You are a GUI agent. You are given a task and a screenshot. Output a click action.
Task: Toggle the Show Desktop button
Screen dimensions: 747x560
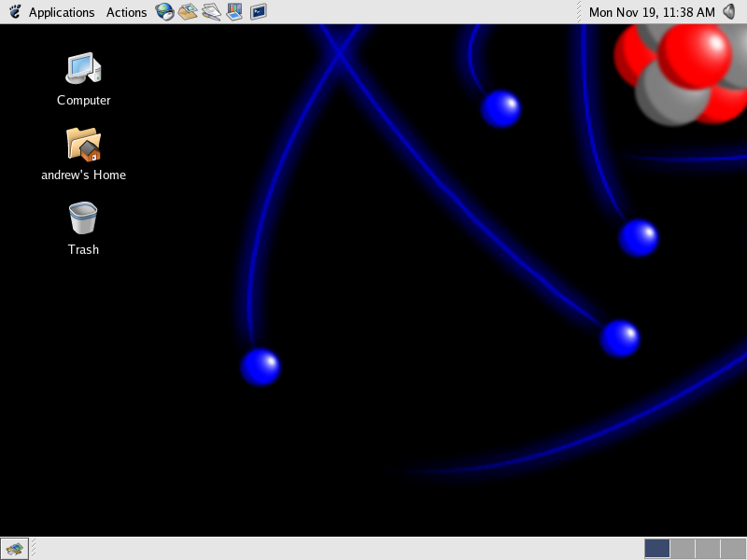(13, 549)
